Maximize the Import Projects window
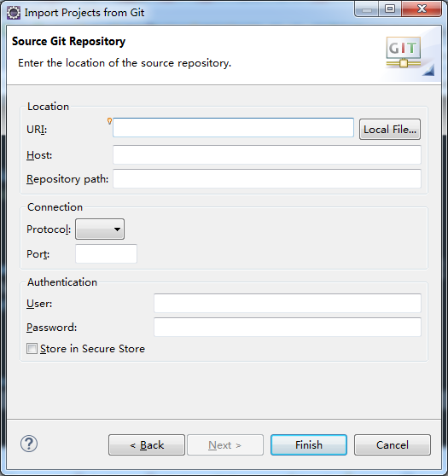 (390, 9)
